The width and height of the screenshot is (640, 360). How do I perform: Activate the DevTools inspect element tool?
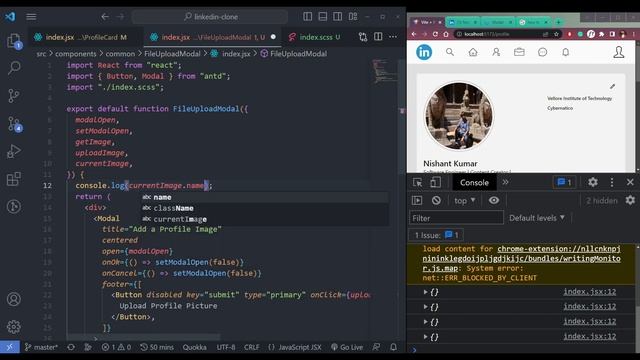[x=417, y=182]
